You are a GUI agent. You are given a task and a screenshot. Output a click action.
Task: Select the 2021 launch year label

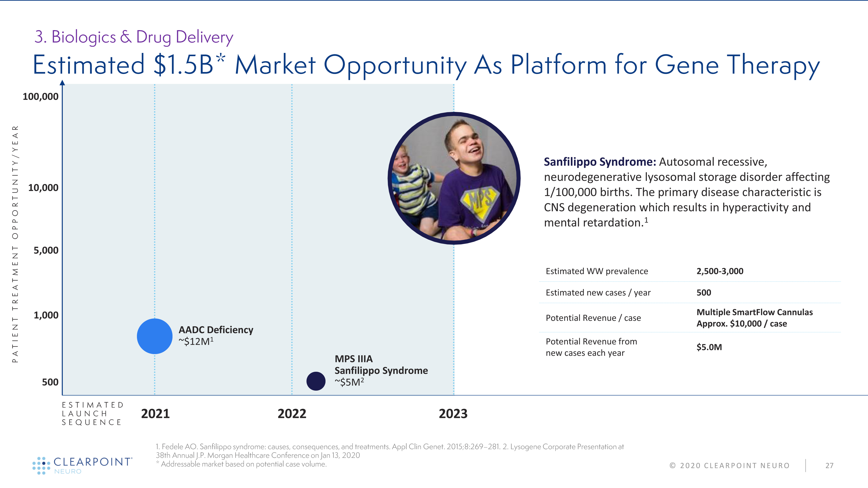[x=155, y=414]
